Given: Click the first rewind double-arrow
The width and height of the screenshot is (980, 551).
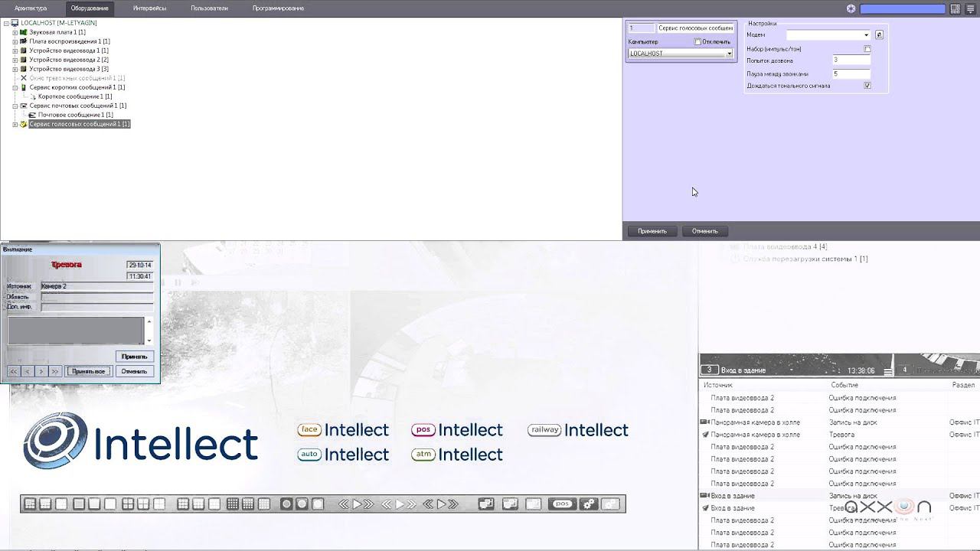Looking at the screenshot, I should point(345,504).
